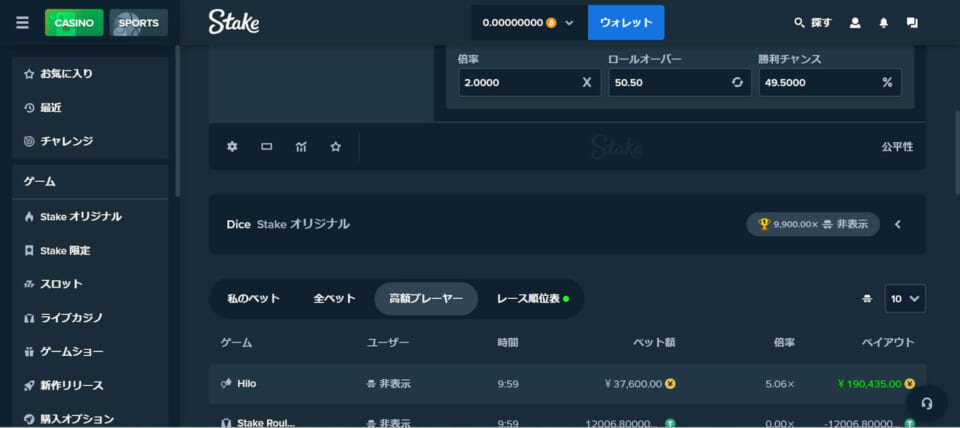Click the sidebar scrollbar
The height and width of the screenshot is (428, 960).
(178, 119)
